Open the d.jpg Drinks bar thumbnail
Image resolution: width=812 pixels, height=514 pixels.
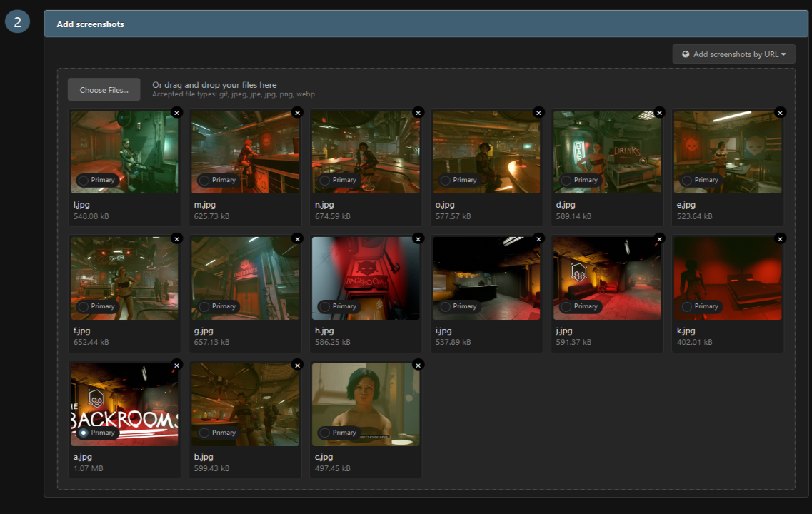click(607, 152)
